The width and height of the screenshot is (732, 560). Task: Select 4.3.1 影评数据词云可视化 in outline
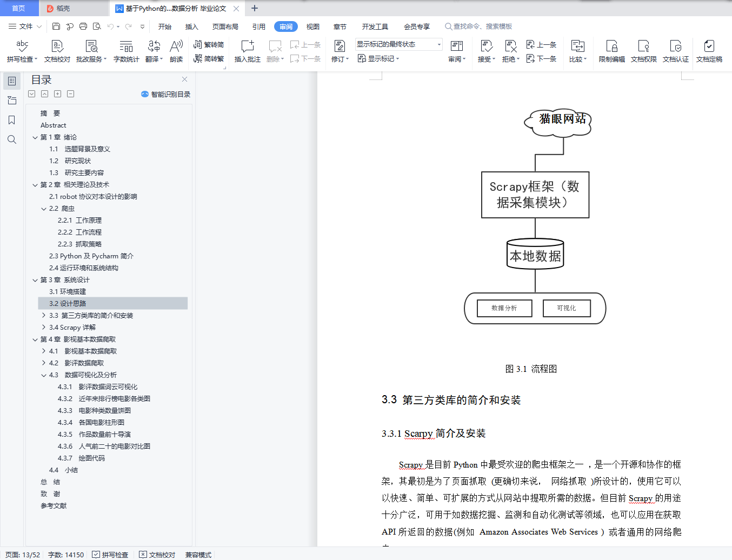(x=98, y=387)
